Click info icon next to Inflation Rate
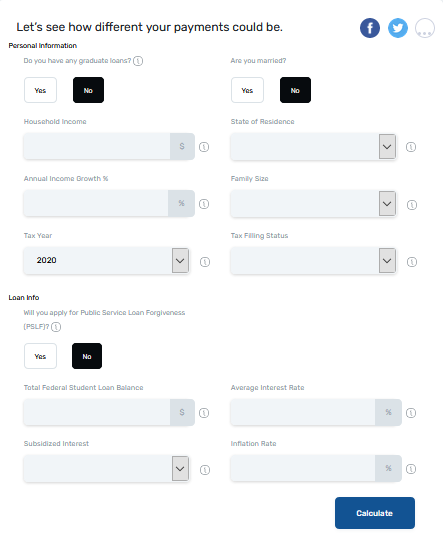 tap(411, 468)
